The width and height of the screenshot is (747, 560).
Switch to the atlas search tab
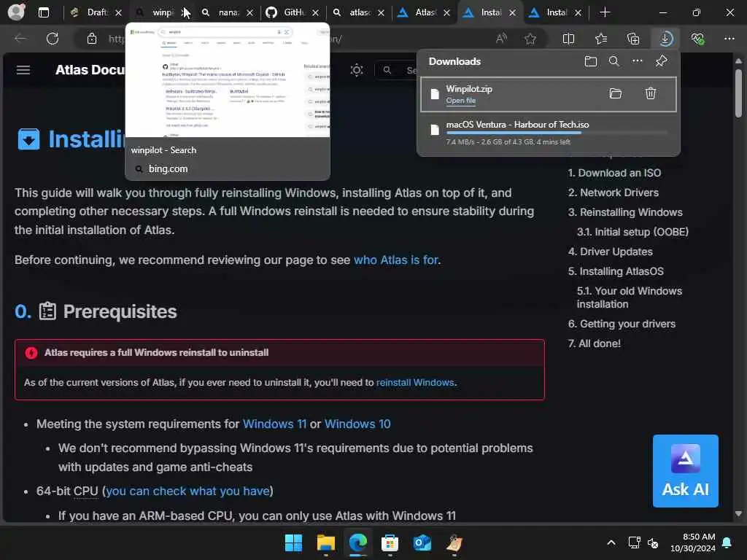coord(359,12)
